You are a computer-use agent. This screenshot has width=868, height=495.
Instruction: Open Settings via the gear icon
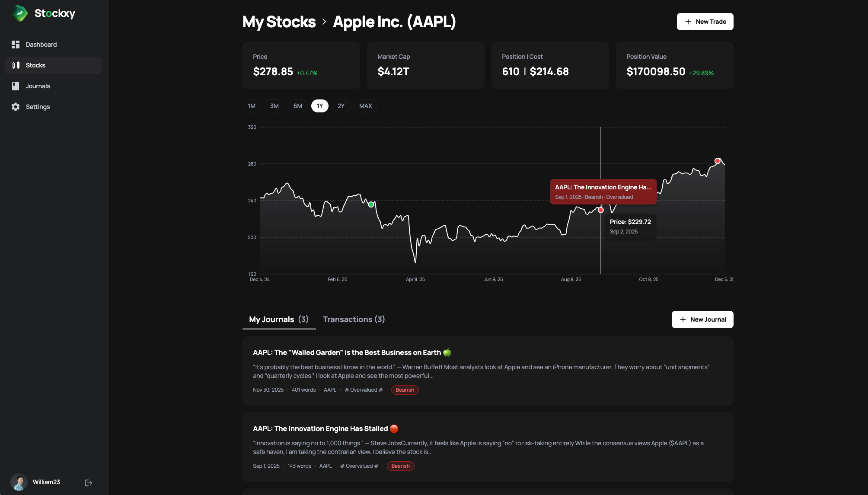(x=16, y=106)
